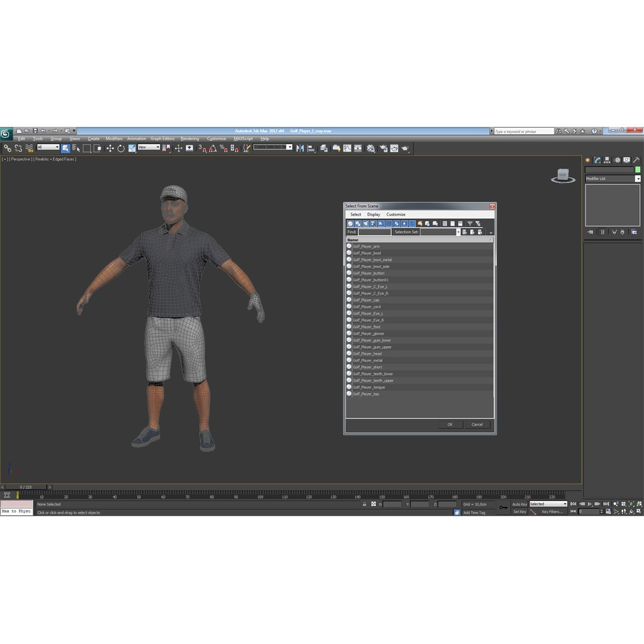Open the Render Setup dialog
This screenshot has height=644, width=644.
coord(383,148)
